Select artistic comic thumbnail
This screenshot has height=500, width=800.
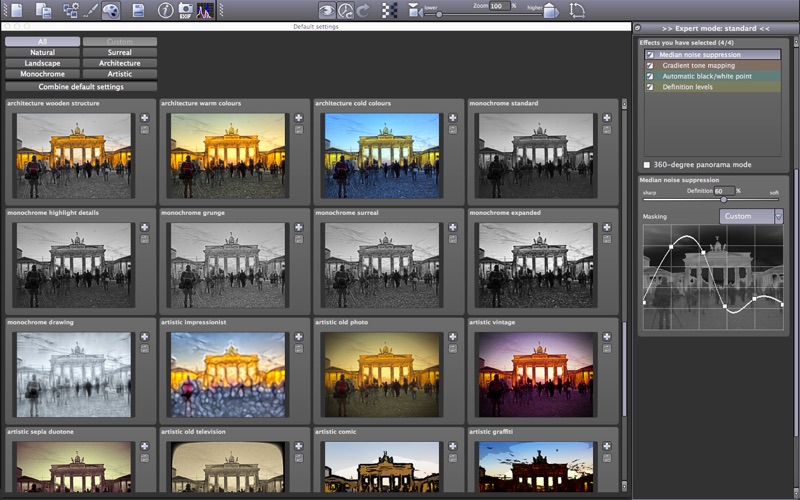click(x=382, y=467)
